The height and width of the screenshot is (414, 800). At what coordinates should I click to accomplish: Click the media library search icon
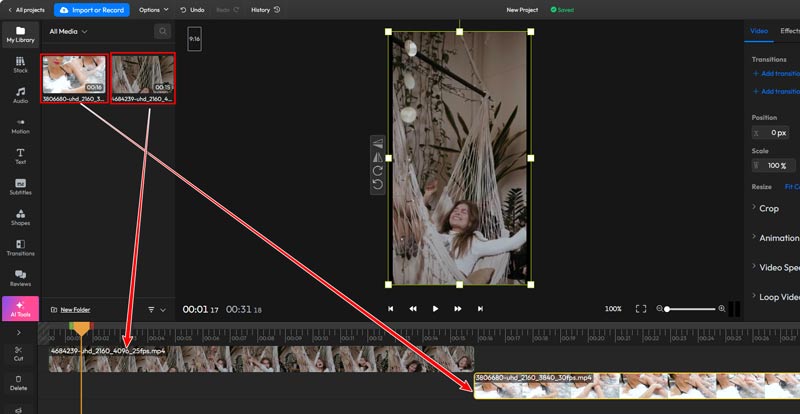[163, 32]
